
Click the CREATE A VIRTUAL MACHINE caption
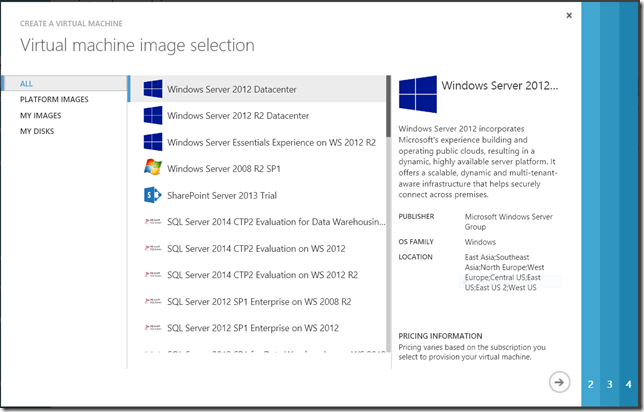(x=71, y=24)
